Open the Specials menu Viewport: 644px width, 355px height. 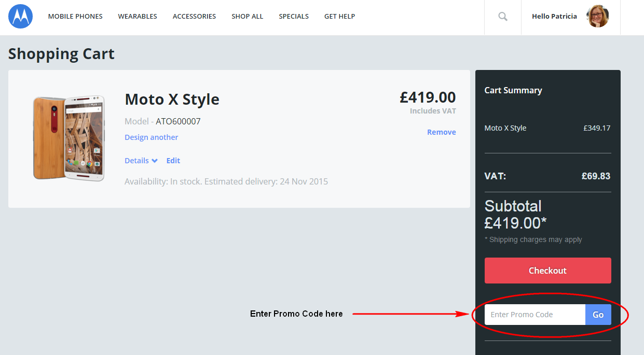coord(294,17)
